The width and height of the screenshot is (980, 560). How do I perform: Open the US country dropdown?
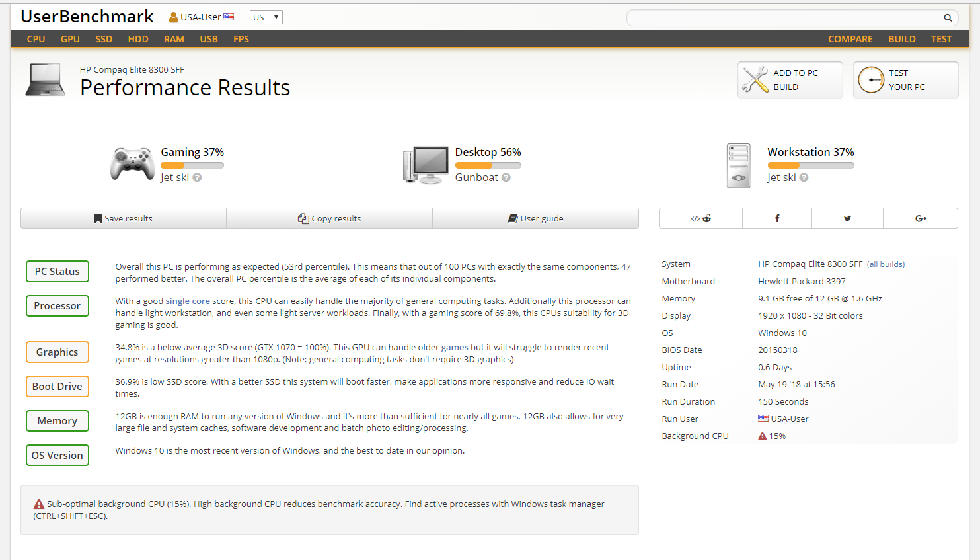tap(266, 17)
